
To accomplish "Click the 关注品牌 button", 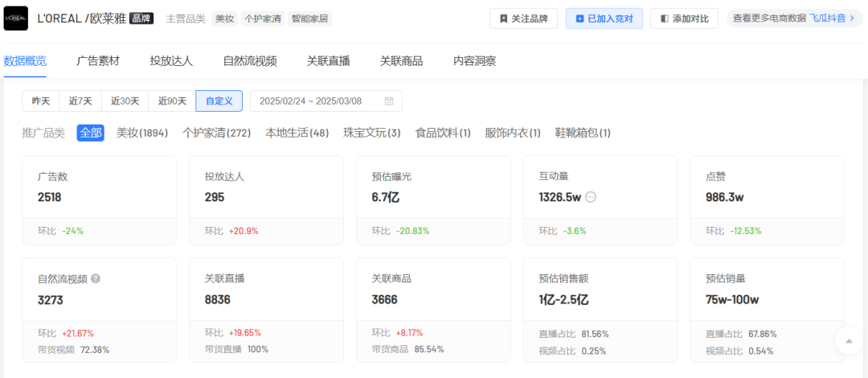I will point(523,18).
